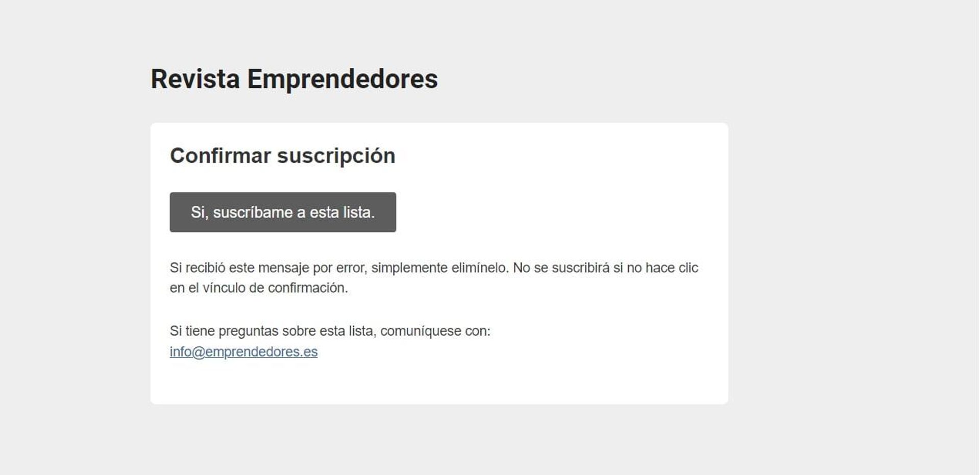Click the phrase "simplemente elimínelo"
Screen dimensions: 980x475
point(440,268)
